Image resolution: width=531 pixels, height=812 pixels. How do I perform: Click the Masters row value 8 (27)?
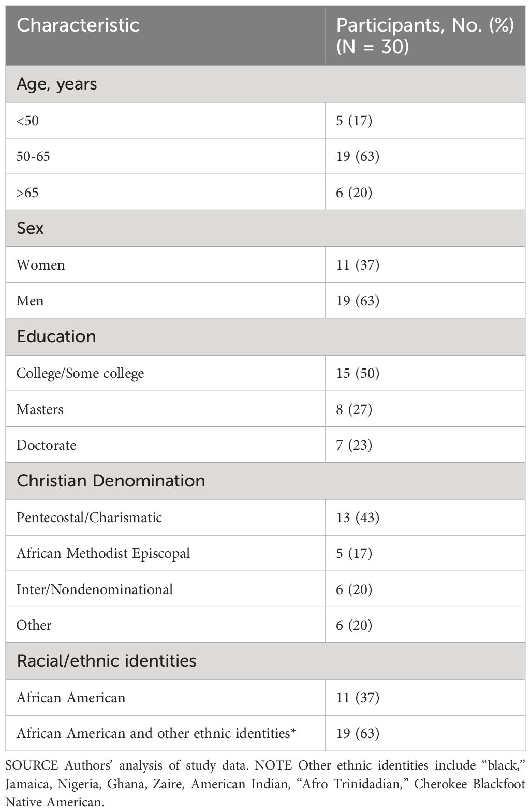coord(354,409)
